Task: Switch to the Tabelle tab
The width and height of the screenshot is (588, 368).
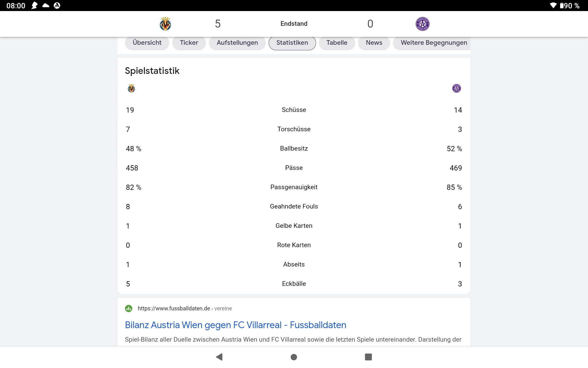Action: point(337,43)
